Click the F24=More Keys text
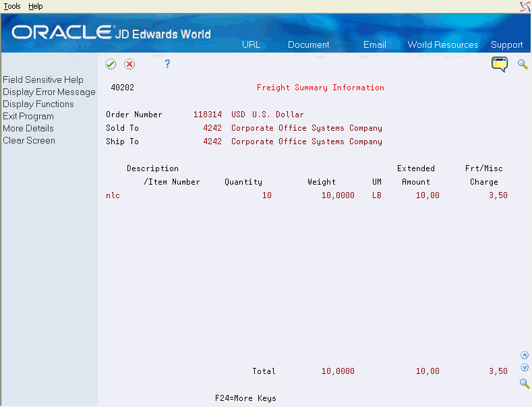 245,398
